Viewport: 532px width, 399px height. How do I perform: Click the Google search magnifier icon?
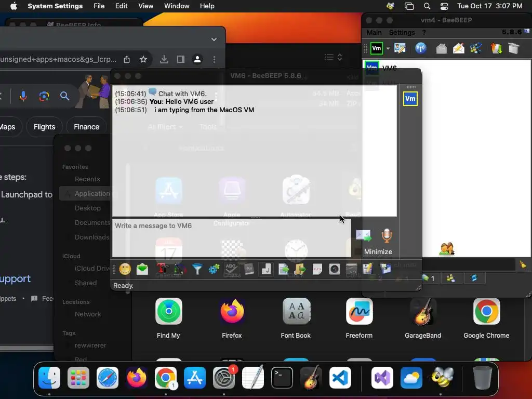(64, 96)
